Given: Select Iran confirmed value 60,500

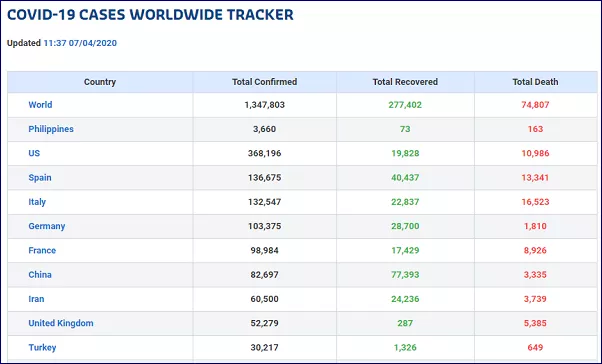Looking at the screenshot, I should pos(265,299).
